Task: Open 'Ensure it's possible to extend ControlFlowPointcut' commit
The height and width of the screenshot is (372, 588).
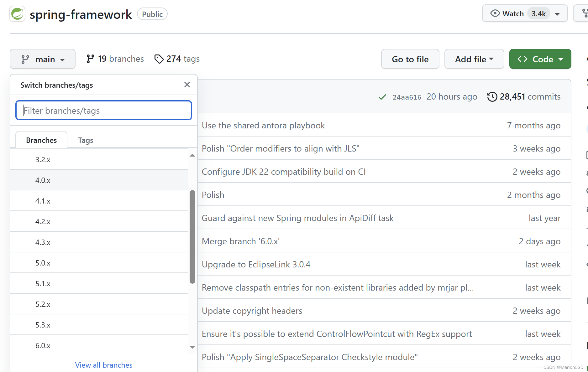Action: pyautogui.click(x=337, y=334)
